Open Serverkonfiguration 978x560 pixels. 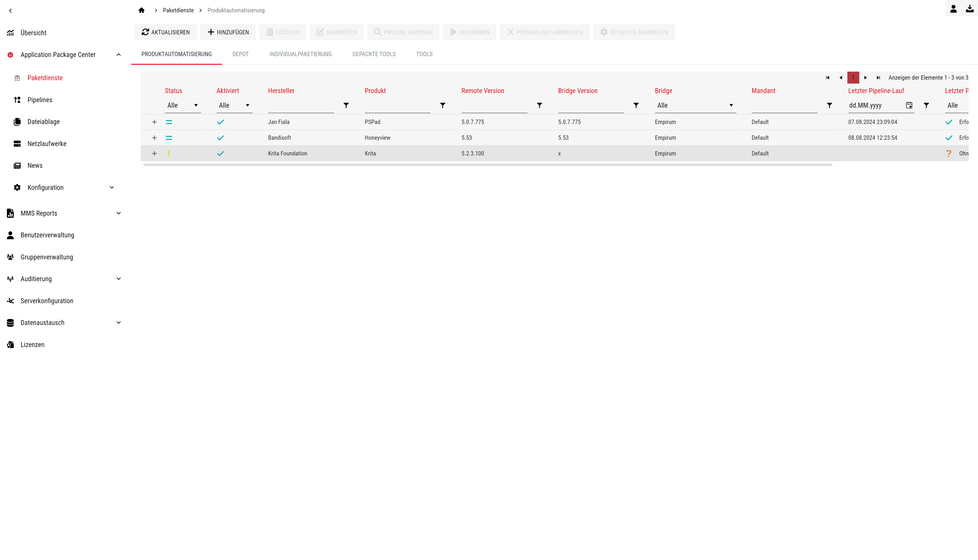click(x=47, y=301)
